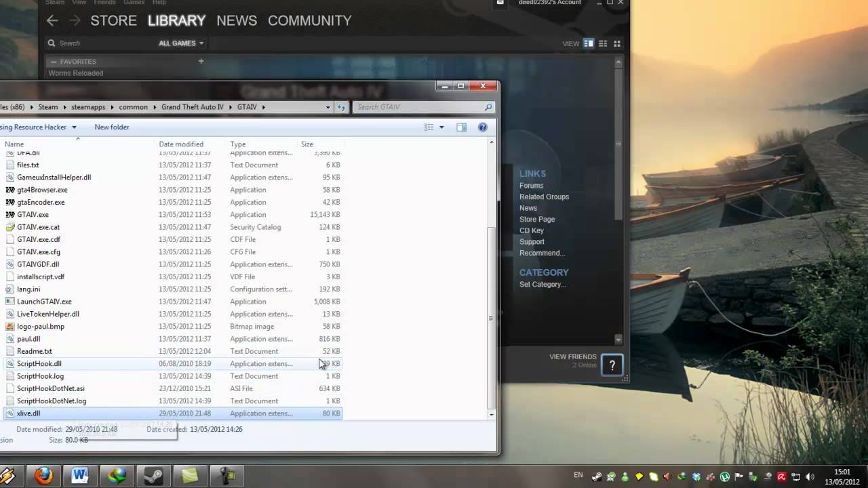
Task: Select gta4Browser.exe in the file list
Action: tap(42, 190)
